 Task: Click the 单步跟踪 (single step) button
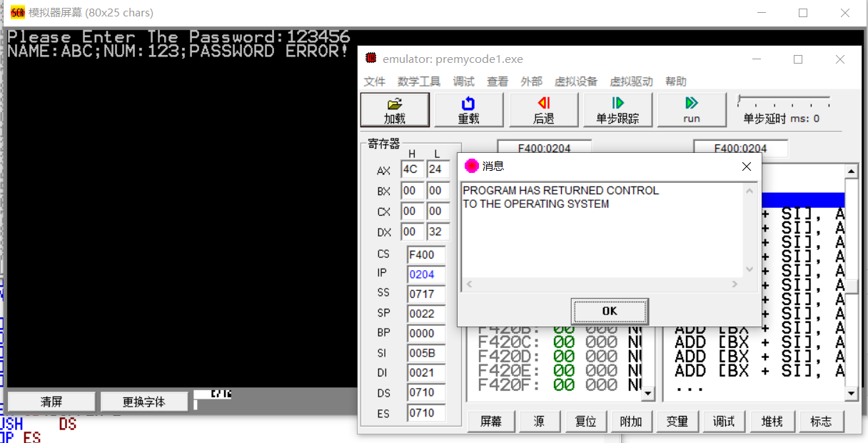(617, 110)
